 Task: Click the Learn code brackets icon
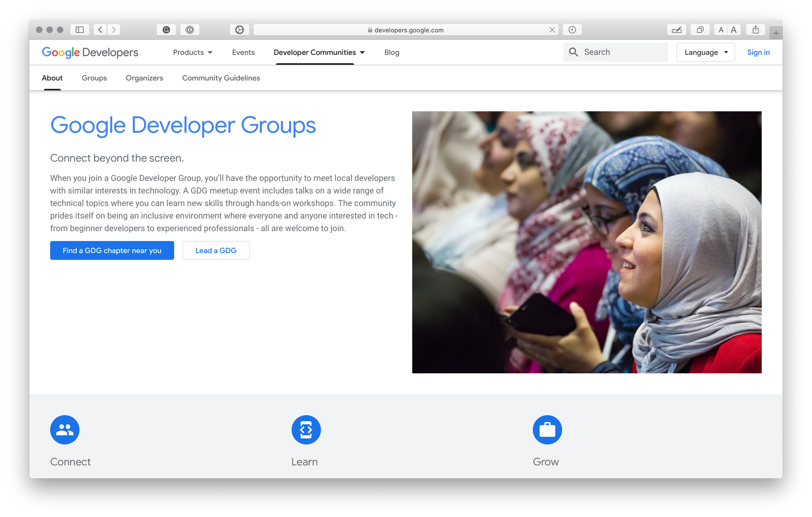click(306, 430)
